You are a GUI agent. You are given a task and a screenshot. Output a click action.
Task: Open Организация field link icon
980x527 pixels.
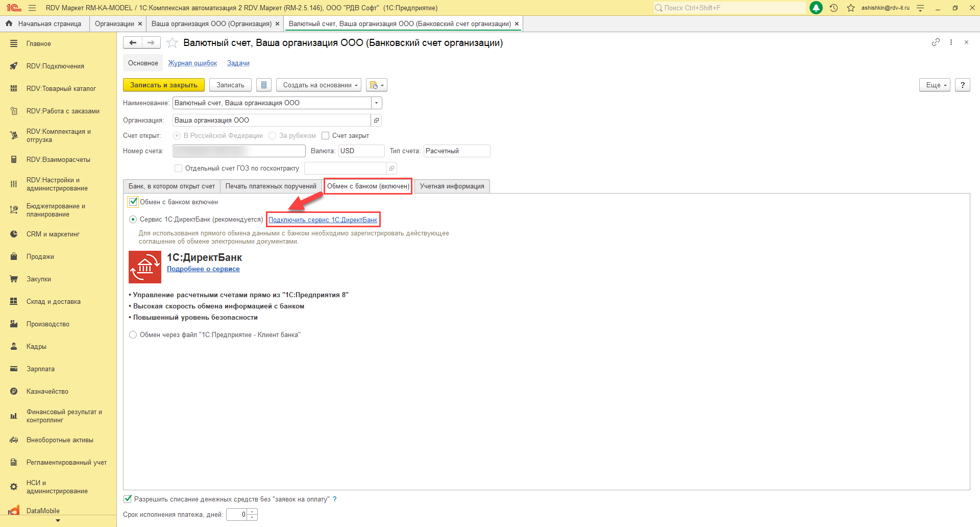[x=376, y=121]
